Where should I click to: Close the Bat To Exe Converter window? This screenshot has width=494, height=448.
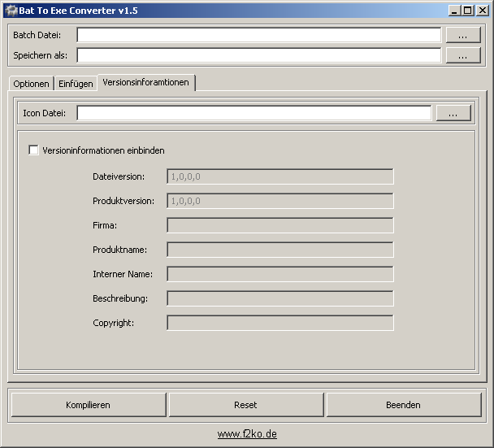[483, 11]
